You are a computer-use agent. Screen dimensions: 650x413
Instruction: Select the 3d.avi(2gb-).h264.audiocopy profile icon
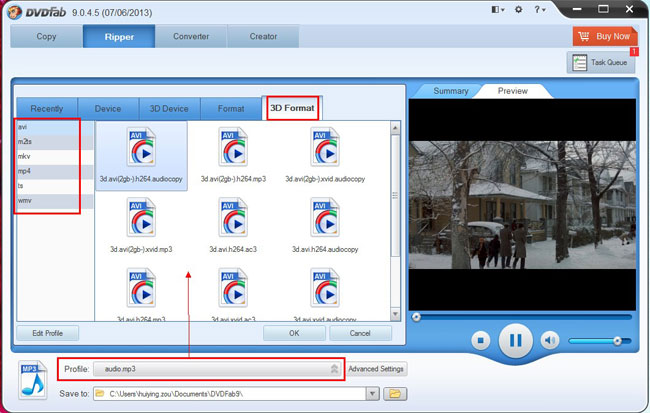141,147
